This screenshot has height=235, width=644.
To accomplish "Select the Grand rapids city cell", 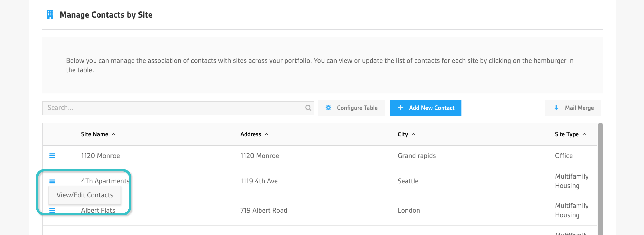I will click(x=416, y=156).
